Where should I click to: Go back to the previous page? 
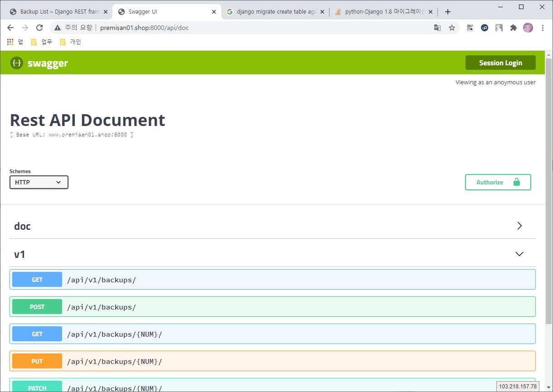tap(10, 28)
